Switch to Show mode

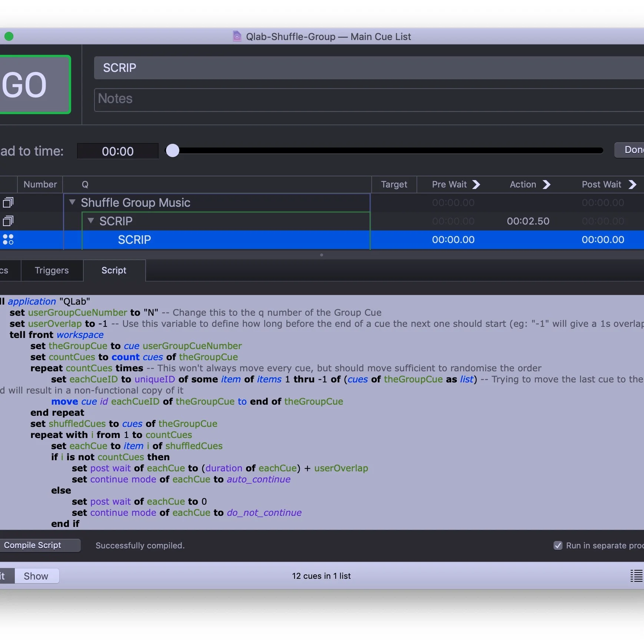[x=36, y=576]
